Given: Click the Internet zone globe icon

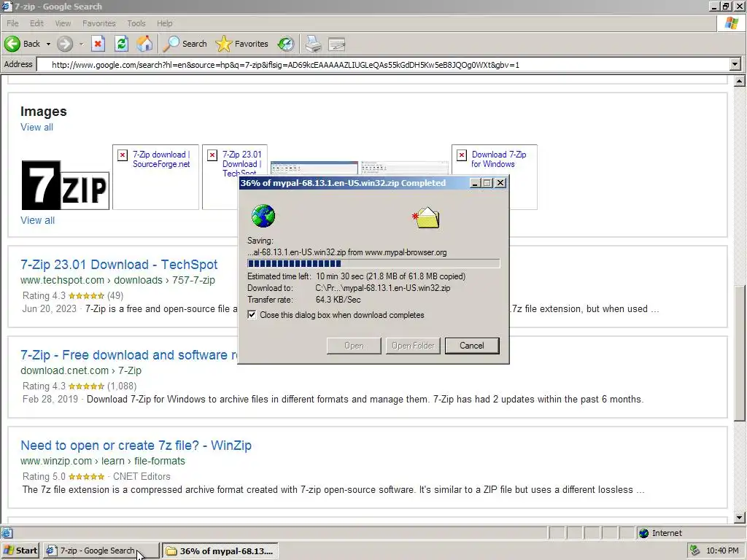Looking at the screenshot, I should [644, 533].
